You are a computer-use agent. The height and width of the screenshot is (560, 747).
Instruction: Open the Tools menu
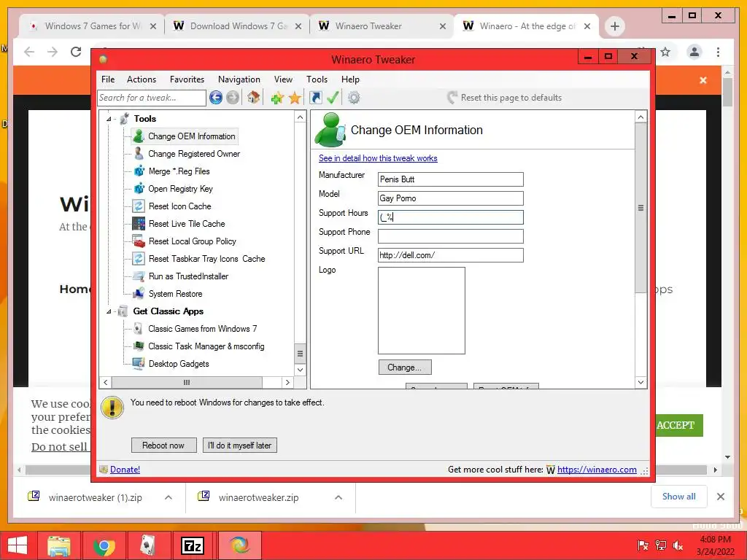(x=317, y=79)
